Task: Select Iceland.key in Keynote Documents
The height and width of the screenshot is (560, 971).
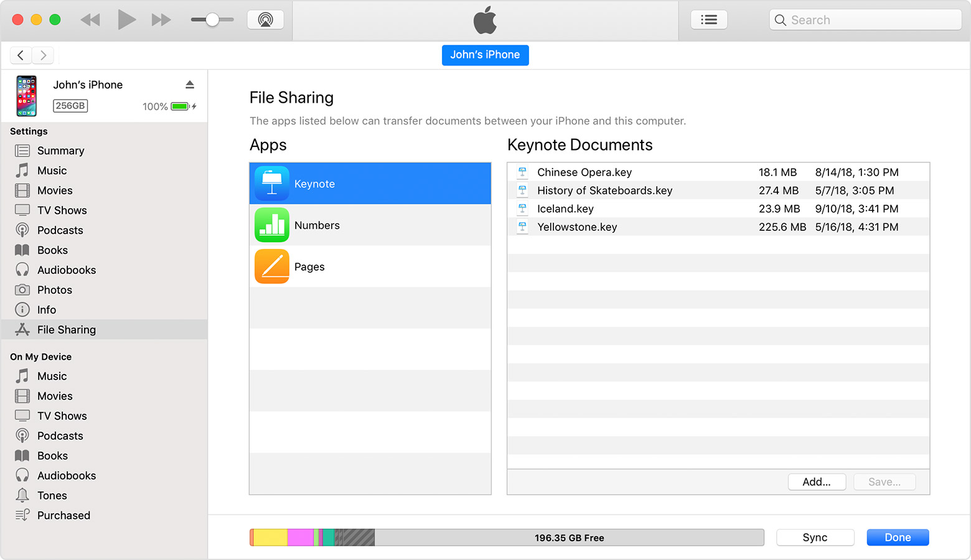Action: [565, 208]
